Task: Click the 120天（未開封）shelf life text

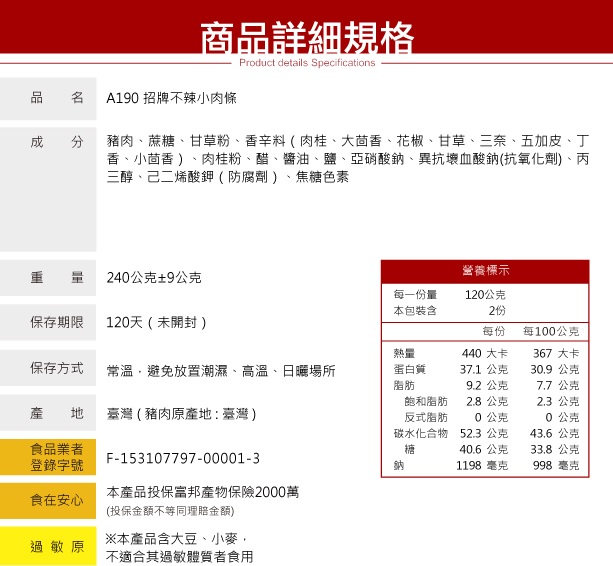Action: click(157, 323)
